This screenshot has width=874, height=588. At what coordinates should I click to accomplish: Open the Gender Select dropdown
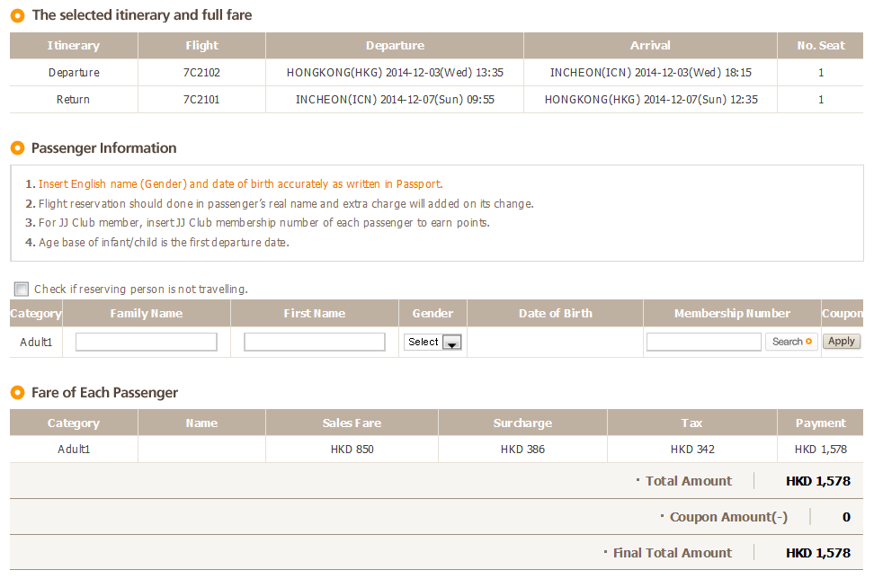pyautogui.click(x=433, y=342)
